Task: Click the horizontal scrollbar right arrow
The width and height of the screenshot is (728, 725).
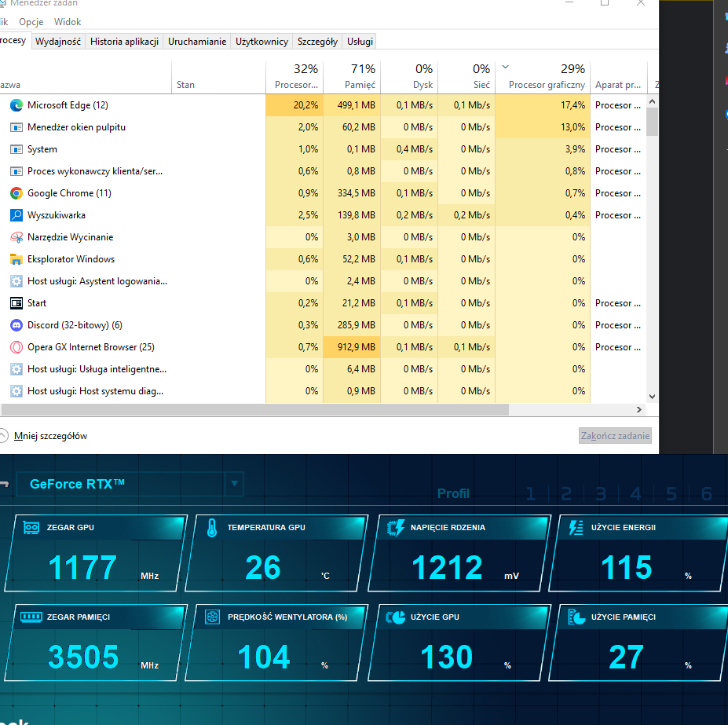Action: click(x=638, y=410)
